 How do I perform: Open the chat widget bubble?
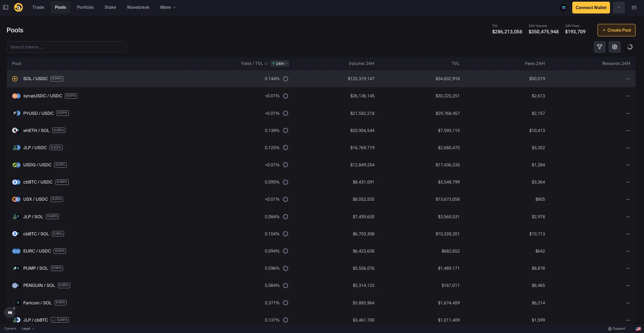pyautogui.click(x=10, y=313)
